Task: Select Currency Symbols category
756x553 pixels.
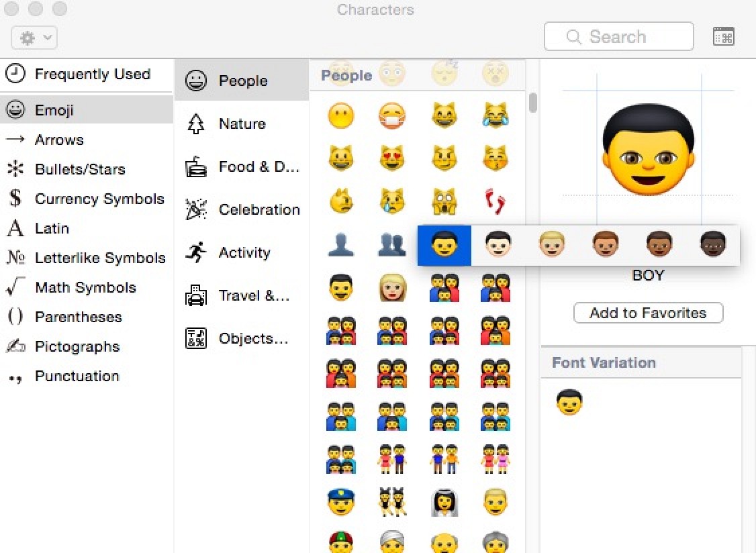Action: (x=99, y=199)
